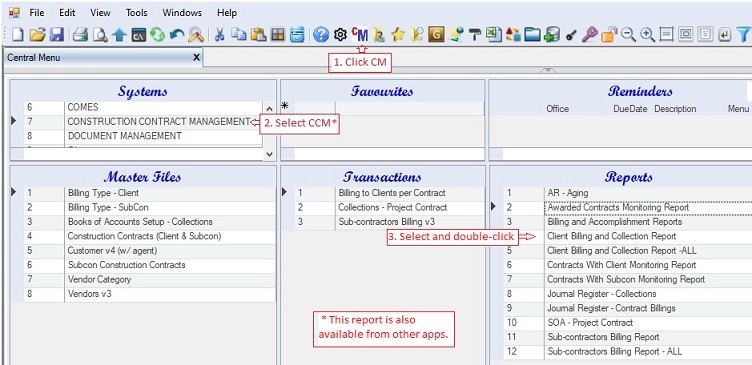
Task: Click the Excel export toolbar icon
Action: click(x=494, y=35)
